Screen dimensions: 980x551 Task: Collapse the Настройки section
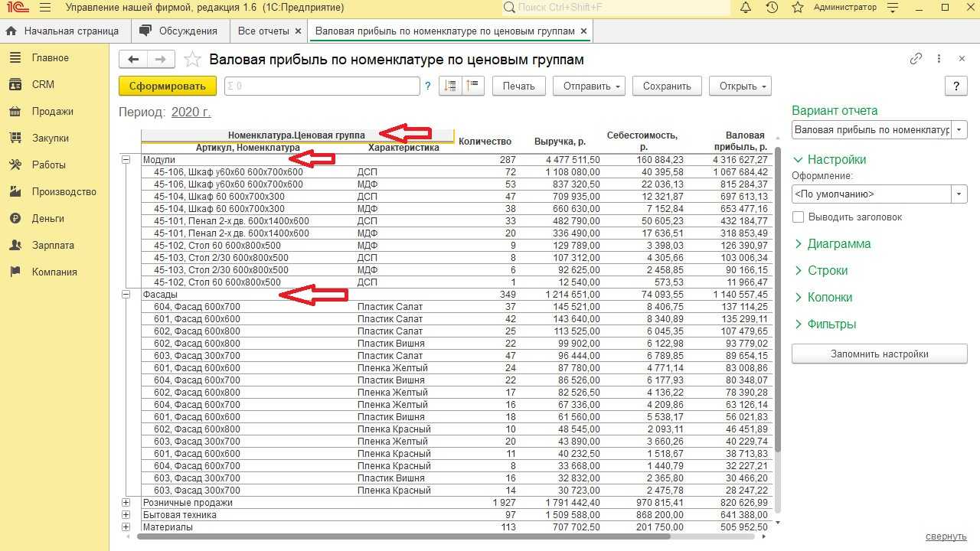(829, 159)
